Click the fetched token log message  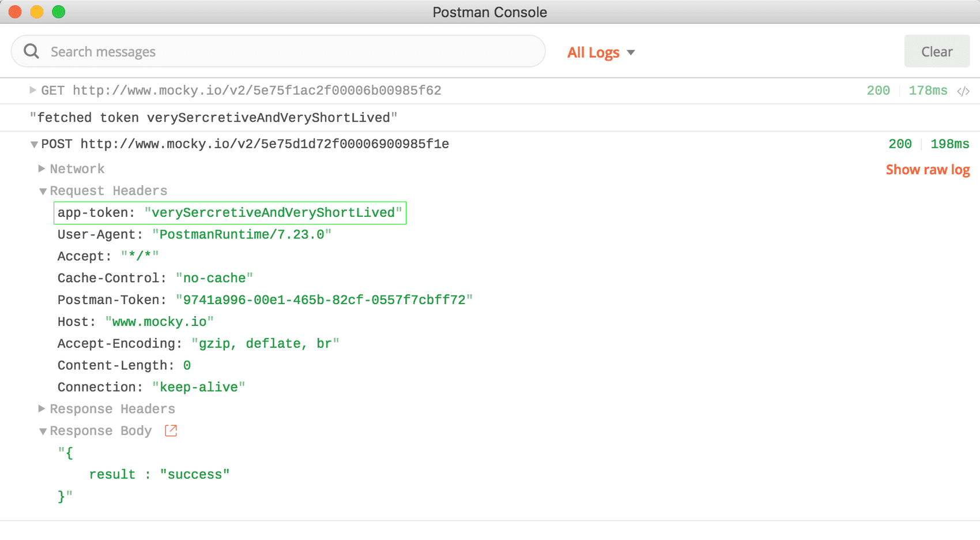click(213, 117)
